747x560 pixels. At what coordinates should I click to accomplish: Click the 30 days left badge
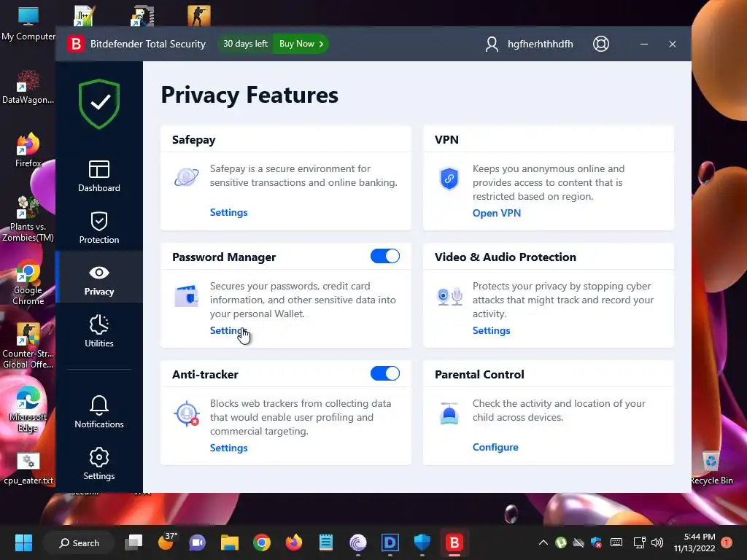(245, 44)
